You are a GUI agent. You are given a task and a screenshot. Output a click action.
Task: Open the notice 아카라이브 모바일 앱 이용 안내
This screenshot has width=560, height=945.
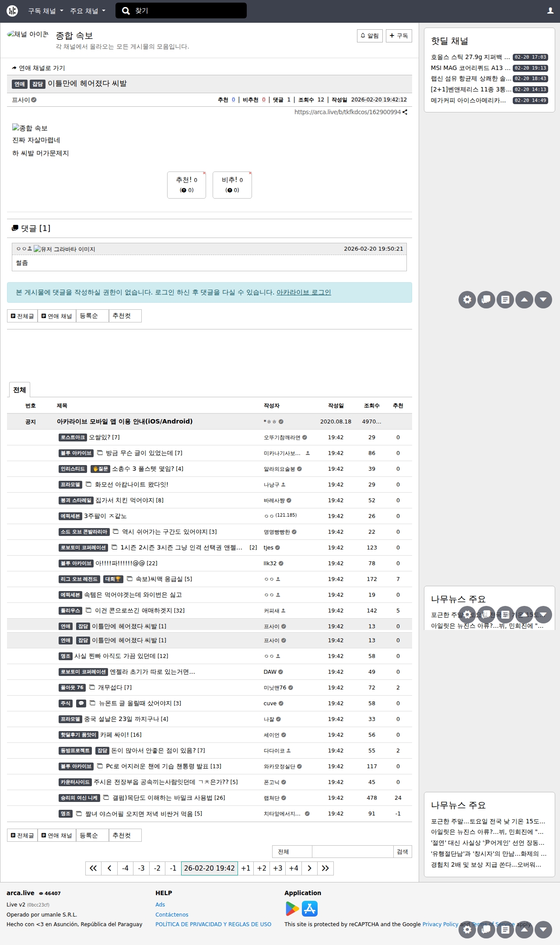(125, 421)
